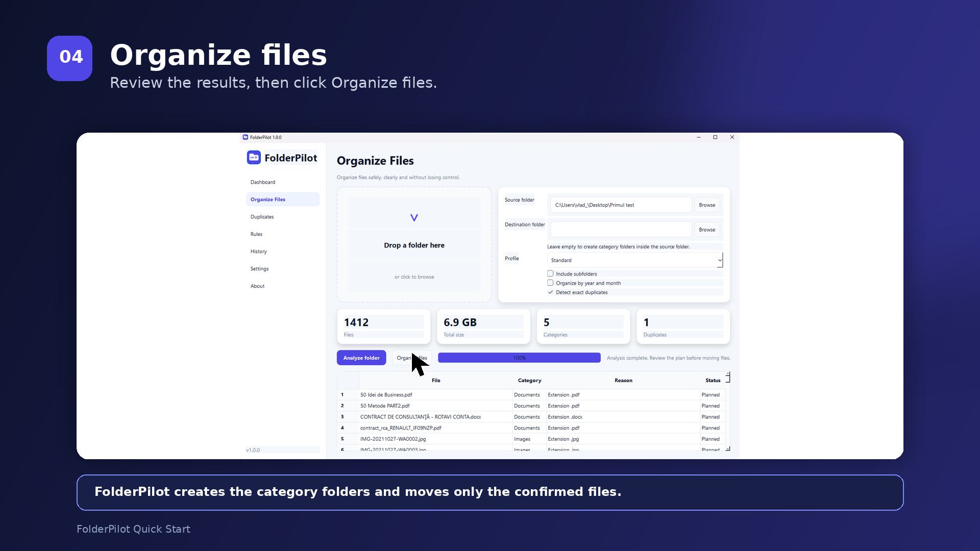Click Browse next to Destination folder
This screenshot has height=551, width=980.
tap(707, 230)
